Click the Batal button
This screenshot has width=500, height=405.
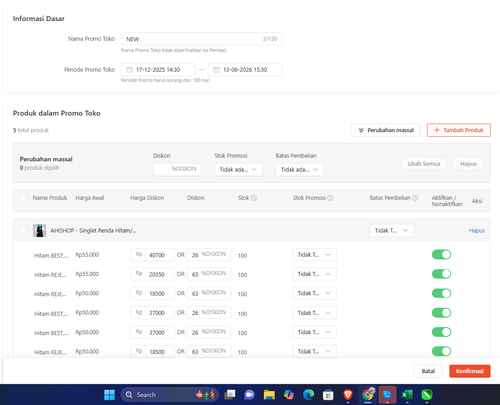coord(428,371)
